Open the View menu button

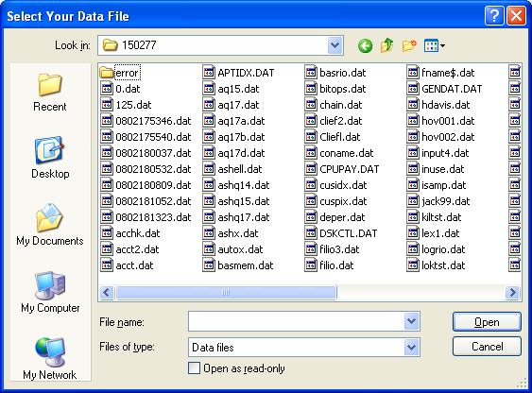[435, 45]
